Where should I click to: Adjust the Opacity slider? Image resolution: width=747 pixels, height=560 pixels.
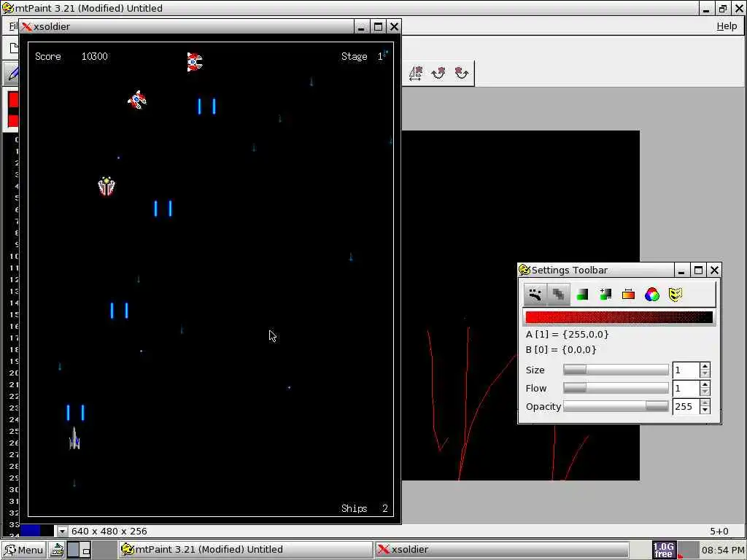616,406
